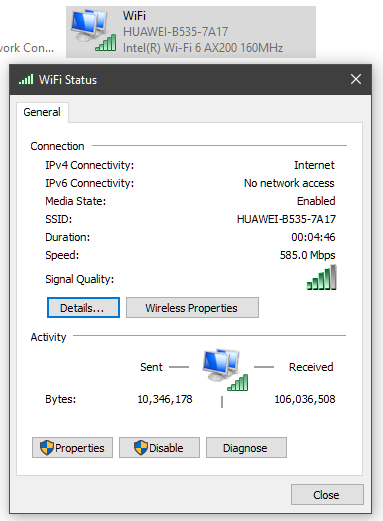The image size is (383, 521).
Task: Click the signal bars icon in title bar
Action: [x=26, y=80]
